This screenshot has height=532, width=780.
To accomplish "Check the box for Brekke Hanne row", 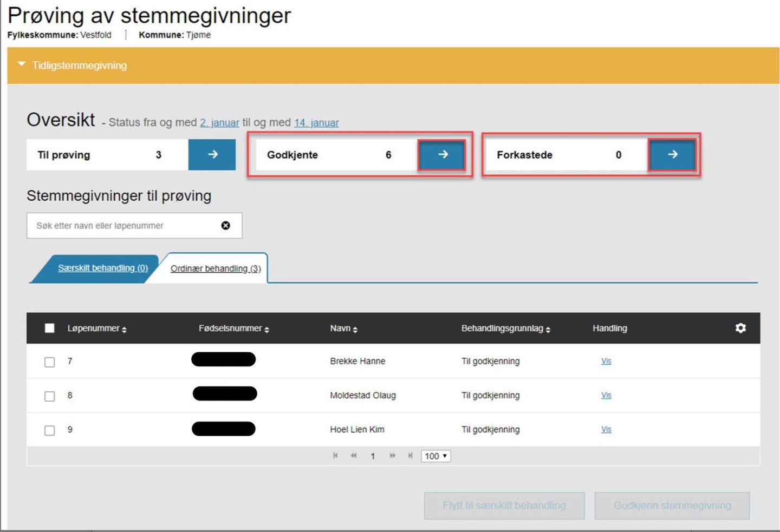I will coord(49,362).
